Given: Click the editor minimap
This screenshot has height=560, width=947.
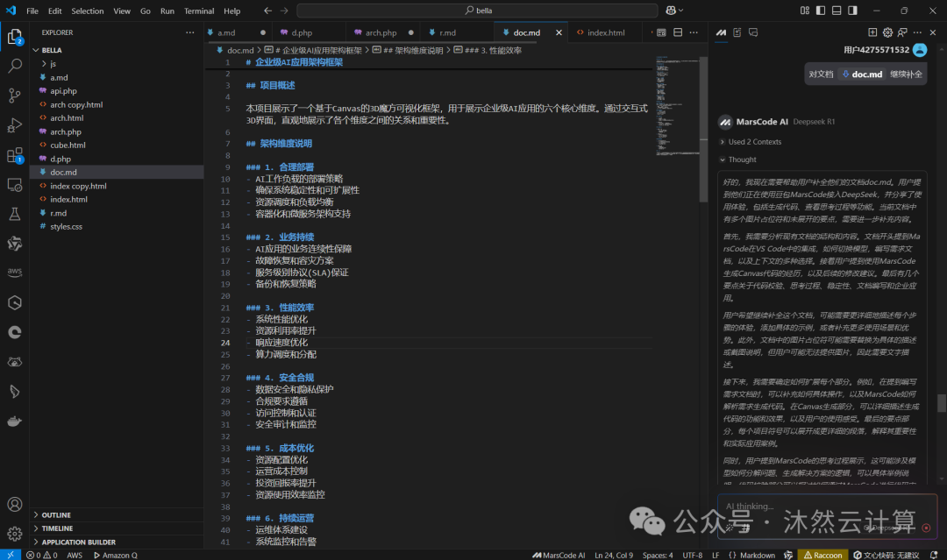Looking at the screenshot, I should [x=677, y=106].
